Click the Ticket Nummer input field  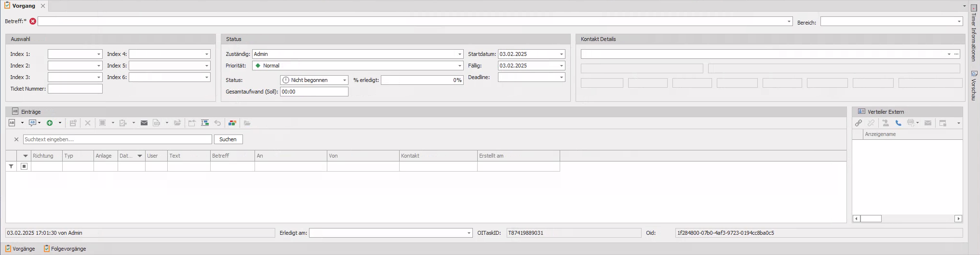tap(75, 89)
